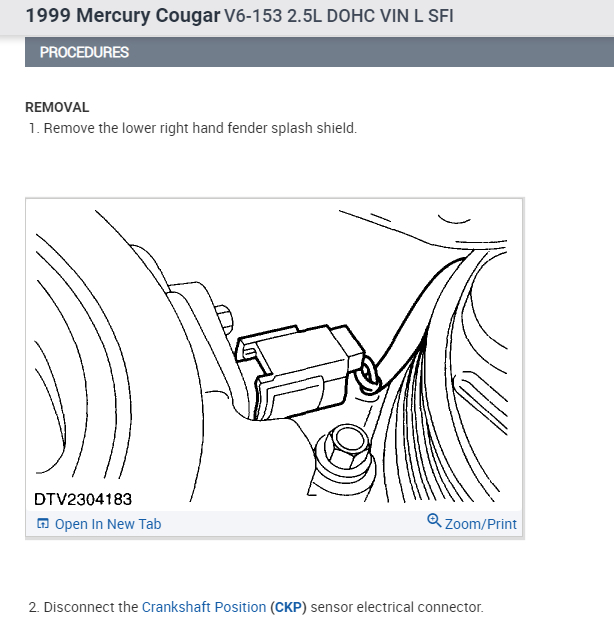Click the 'sensor electrical connector' text in step 2
Viewport: 614px width, 641px height.
397,607
